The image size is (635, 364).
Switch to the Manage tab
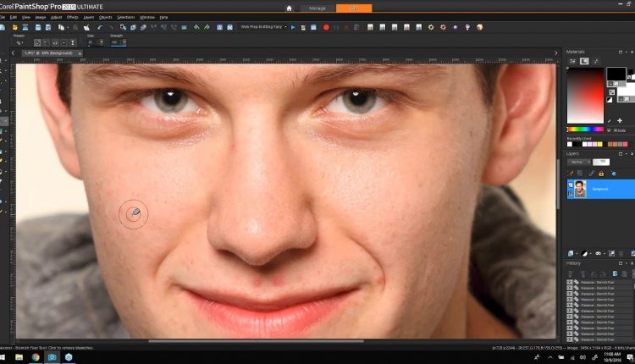[x=317, y=8]
